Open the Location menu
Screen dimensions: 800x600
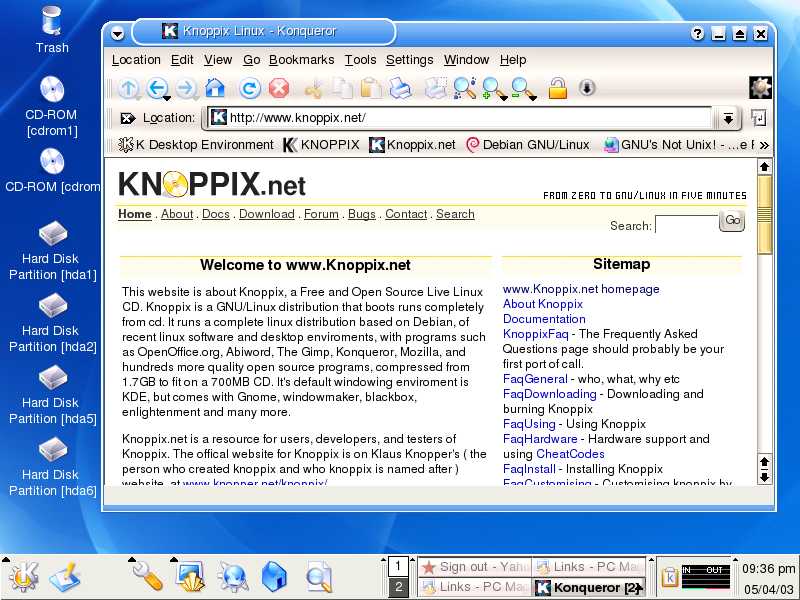pyautogui.click(x=136, y=60)
